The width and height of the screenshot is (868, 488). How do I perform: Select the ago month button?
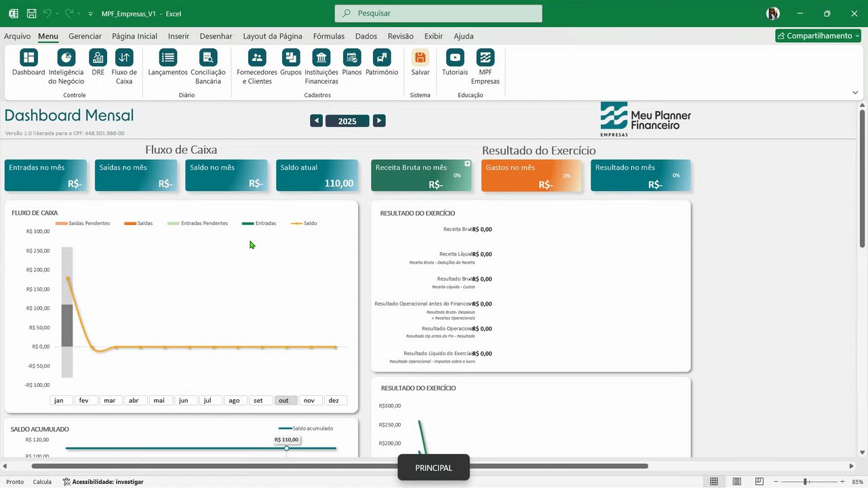coord(235,401)
